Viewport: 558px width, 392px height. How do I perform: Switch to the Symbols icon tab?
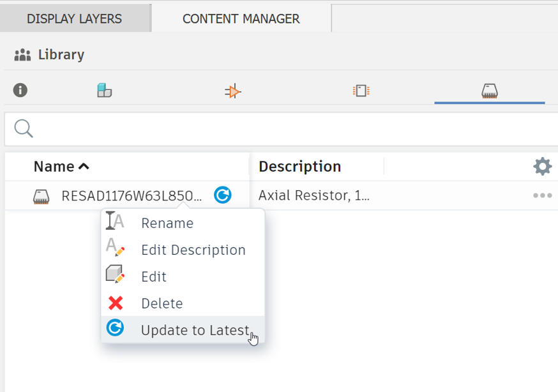pyautogui.click(x=233, y=91)
